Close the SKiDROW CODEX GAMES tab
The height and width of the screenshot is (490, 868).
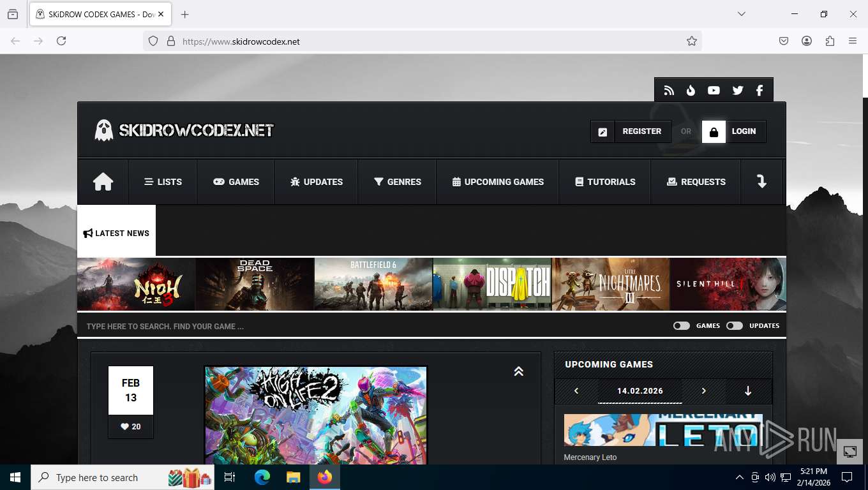(161, 14)
